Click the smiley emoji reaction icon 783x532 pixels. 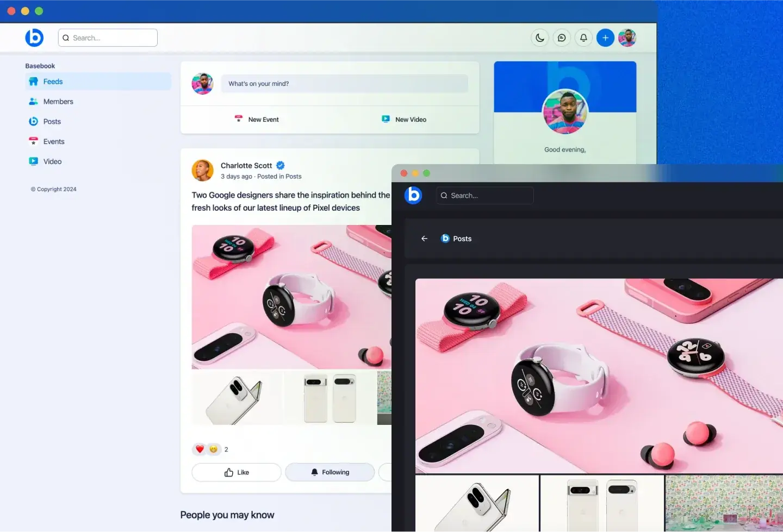click(x=213, y=449)
